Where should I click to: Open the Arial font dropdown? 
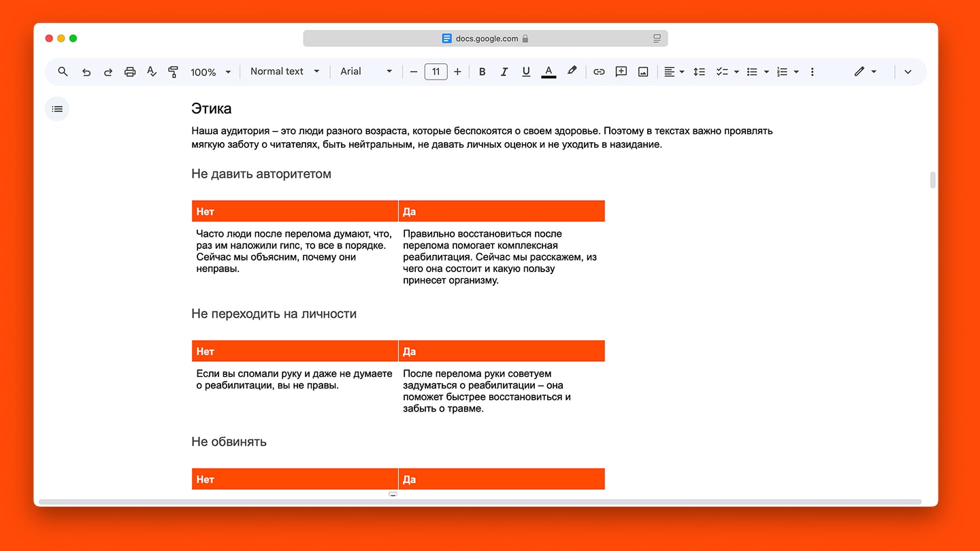coord(366,71)
